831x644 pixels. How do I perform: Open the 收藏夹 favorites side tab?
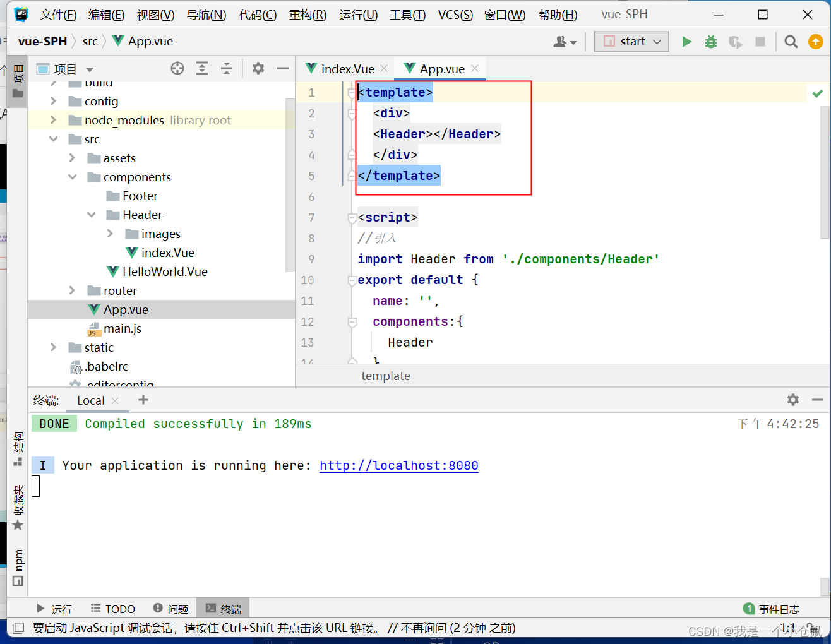pos(18,508)
